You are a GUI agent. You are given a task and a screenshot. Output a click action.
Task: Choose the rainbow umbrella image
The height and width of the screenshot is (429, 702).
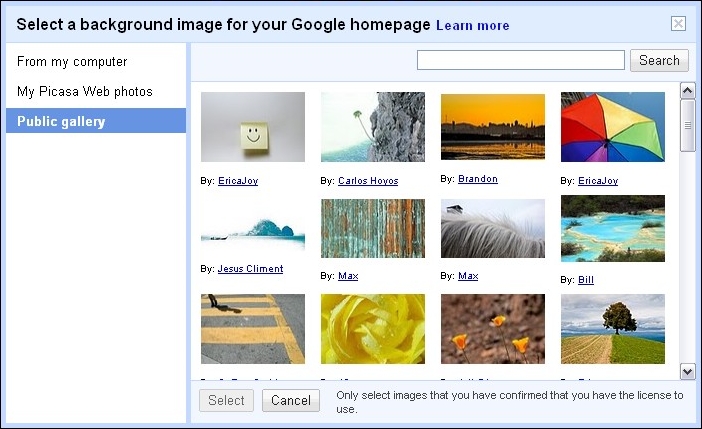[x=612, y=127]
